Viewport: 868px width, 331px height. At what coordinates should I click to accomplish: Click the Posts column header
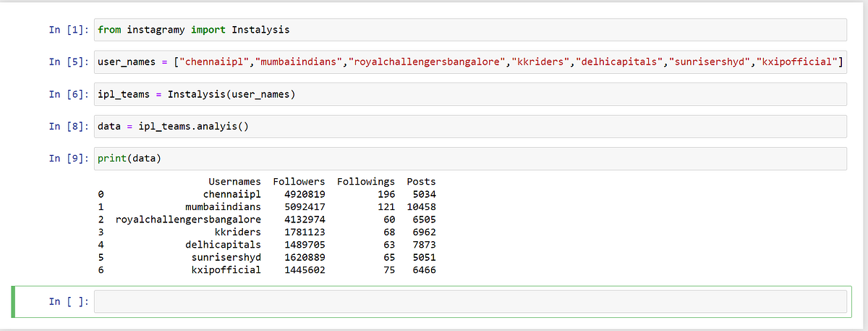click(x=421, y=181)
